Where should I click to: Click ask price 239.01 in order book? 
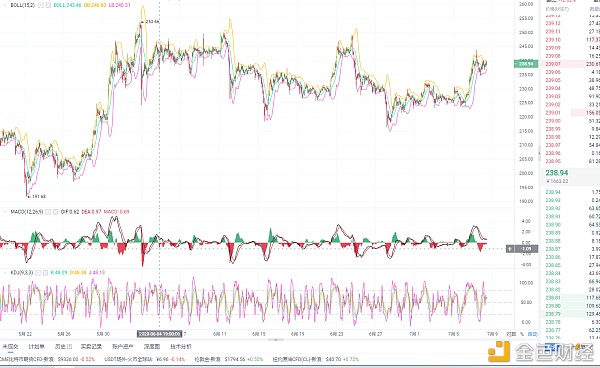click(x=553, y=112)
